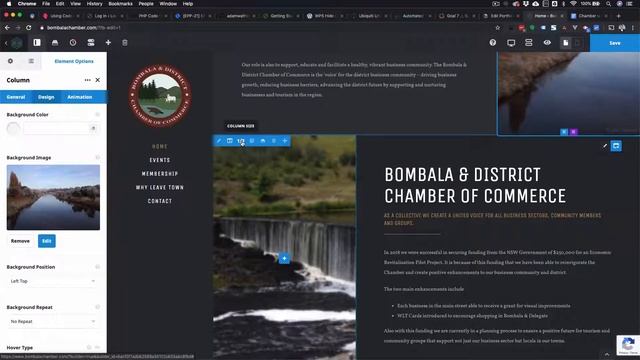This screenshot has width=640, height=360.
Task: Open the Background Repeat dropdown showing No Repeat
Action: coord(53,322)
